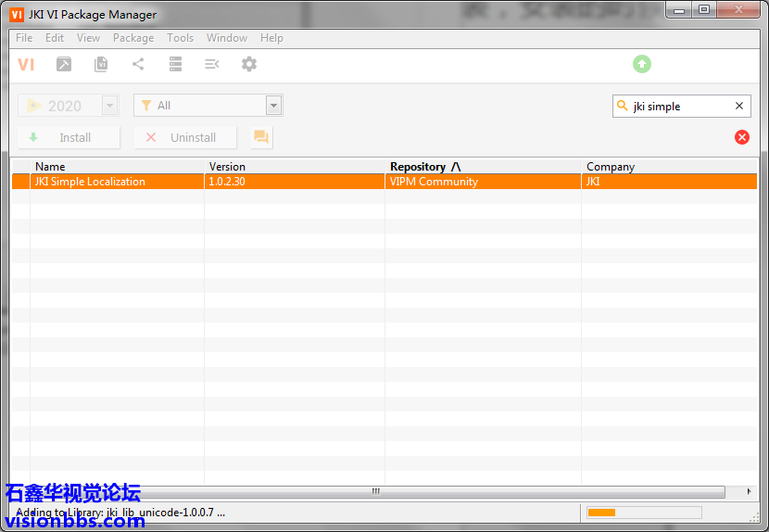The height and width of the screenshot is (532, 769).
Task: Click the search field containing 'jki simple'
Action: 681,107
